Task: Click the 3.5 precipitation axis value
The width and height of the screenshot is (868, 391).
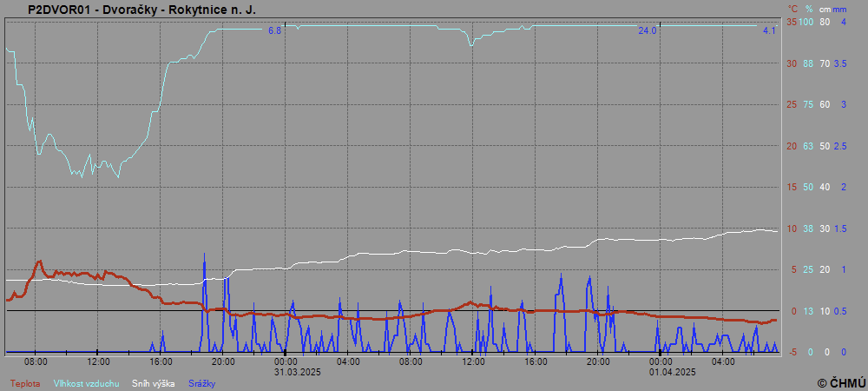Action: tap(840, 63)
